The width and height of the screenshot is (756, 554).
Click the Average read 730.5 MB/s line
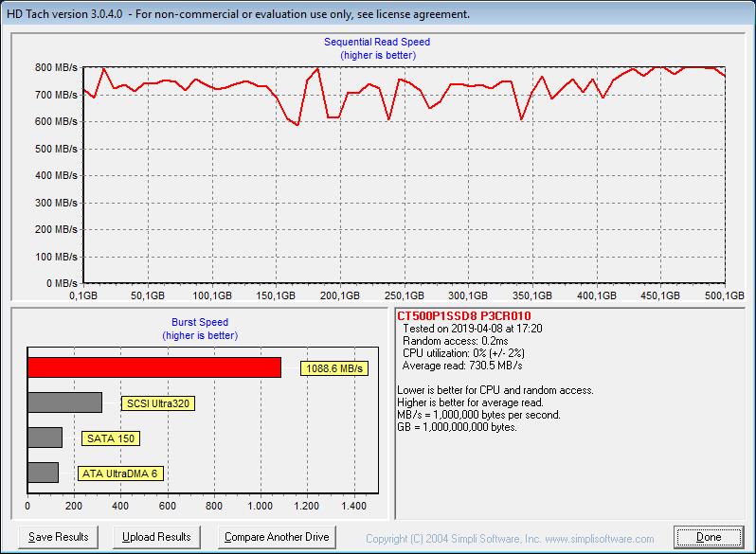click(x=462, y=366)
